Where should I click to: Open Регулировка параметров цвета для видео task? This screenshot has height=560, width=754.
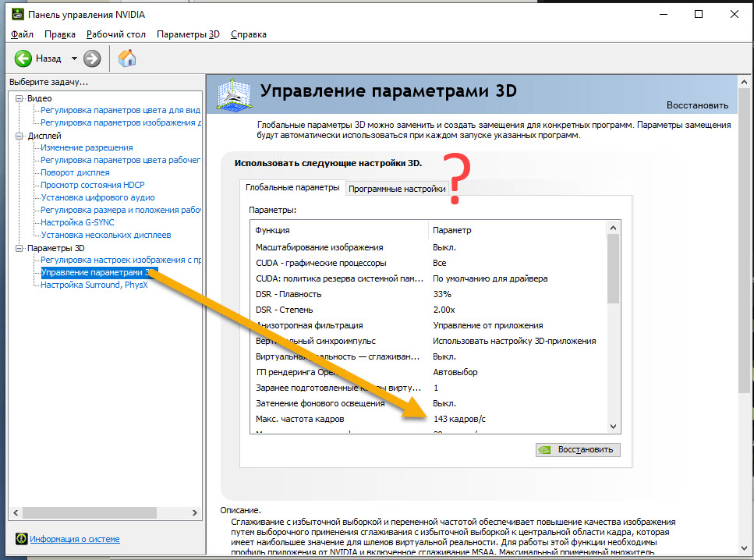point(120,110)
